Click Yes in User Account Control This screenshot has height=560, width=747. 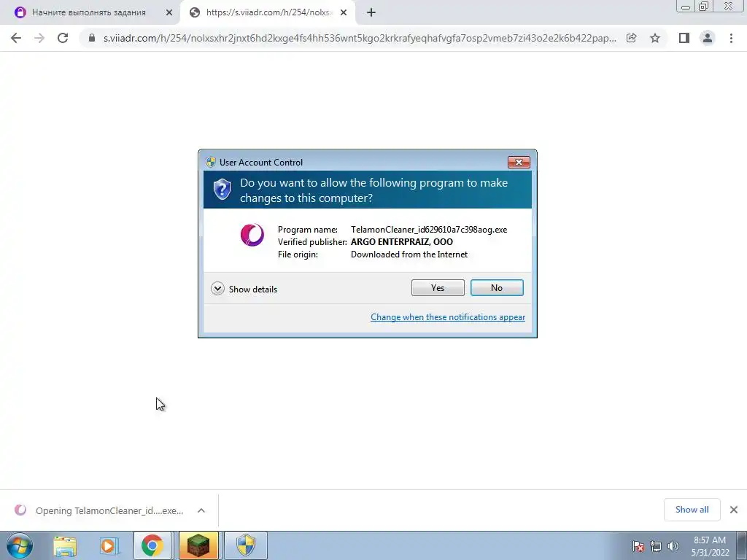[438, 287]
